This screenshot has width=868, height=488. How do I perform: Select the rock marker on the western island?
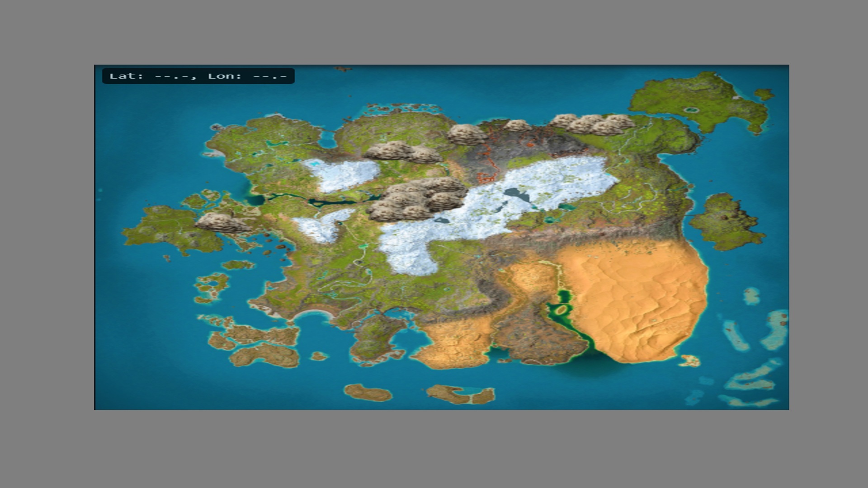[x=222, y=223]
